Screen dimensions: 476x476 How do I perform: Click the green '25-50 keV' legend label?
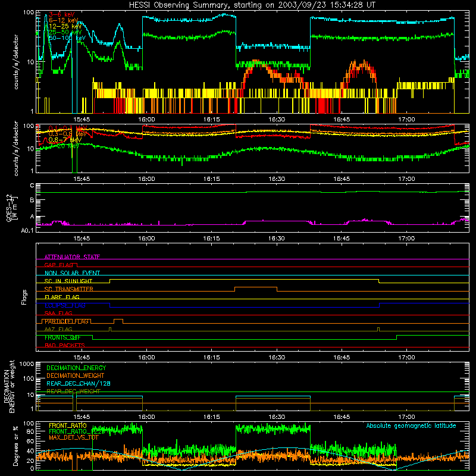pos(65,32)
